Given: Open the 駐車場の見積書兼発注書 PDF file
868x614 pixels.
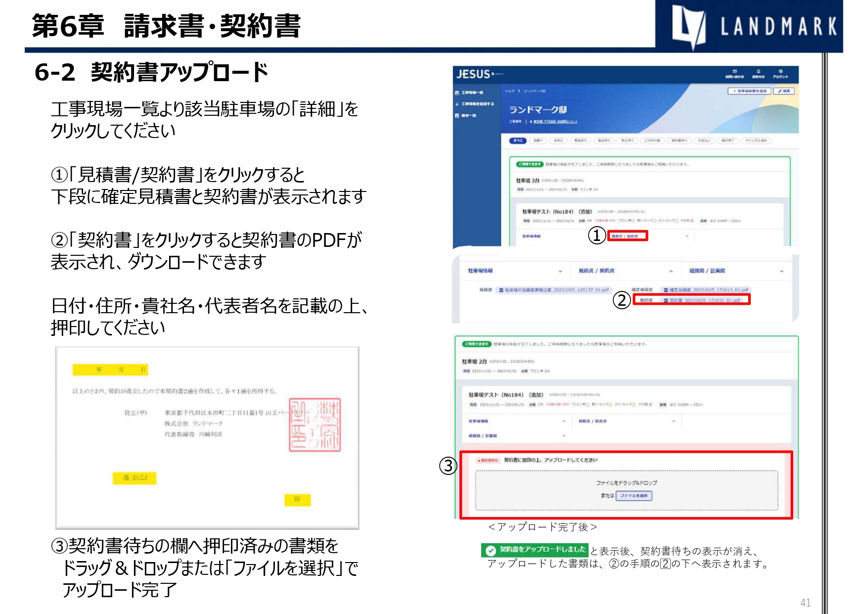Looking at the screenshot, I should click(554, 290).
